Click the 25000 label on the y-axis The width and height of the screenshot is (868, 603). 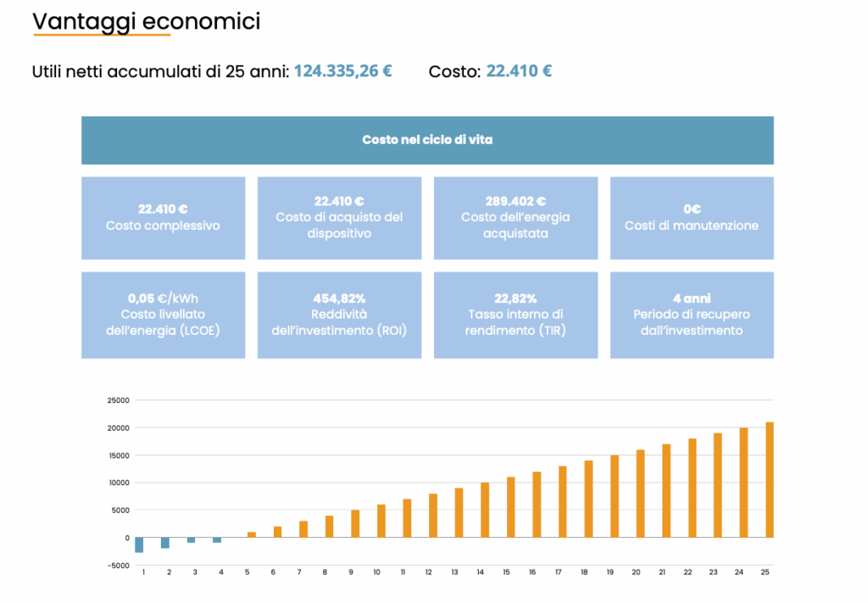[x=118, y=400]
